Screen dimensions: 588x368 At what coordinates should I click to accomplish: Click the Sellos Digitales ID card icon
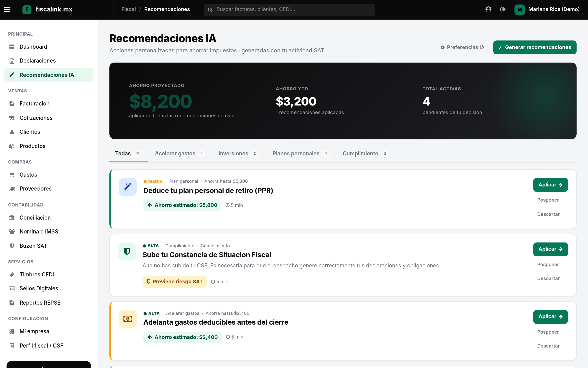click(x=12, y=289)
